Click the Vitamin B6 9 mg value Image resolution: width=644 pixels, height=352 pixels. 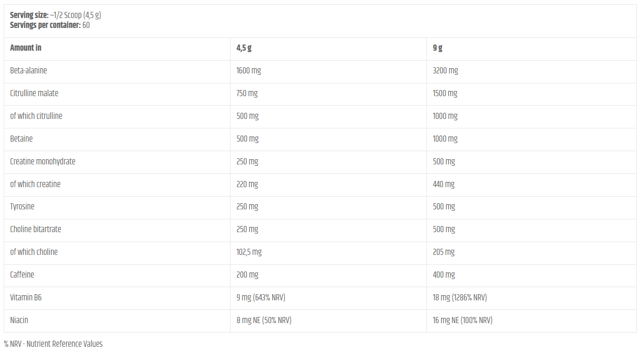click(x=261, y=298)
